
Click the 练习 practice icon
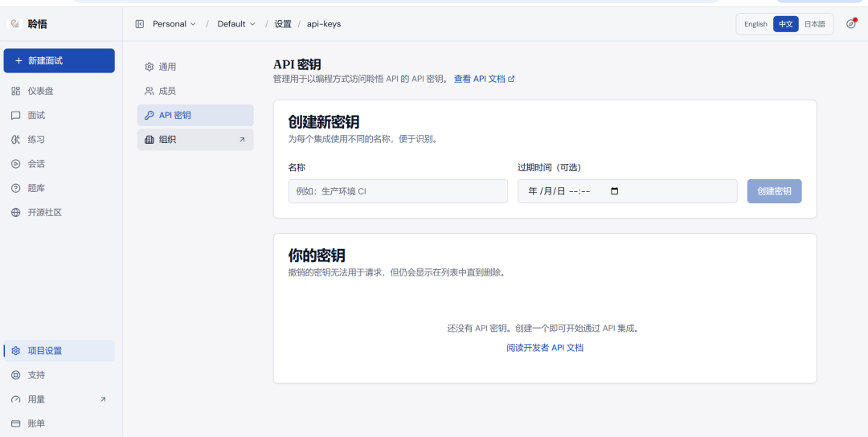15,140
